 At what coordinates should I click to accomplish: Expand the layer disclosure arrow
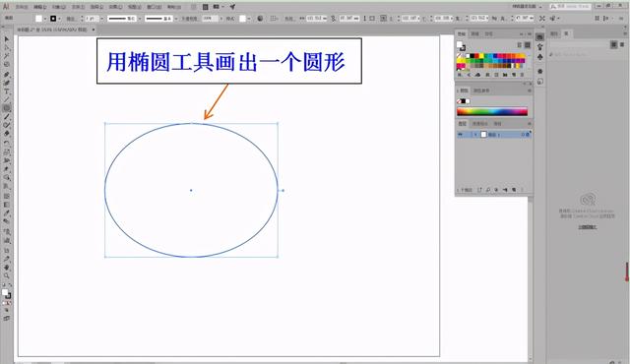pos(475,135)
